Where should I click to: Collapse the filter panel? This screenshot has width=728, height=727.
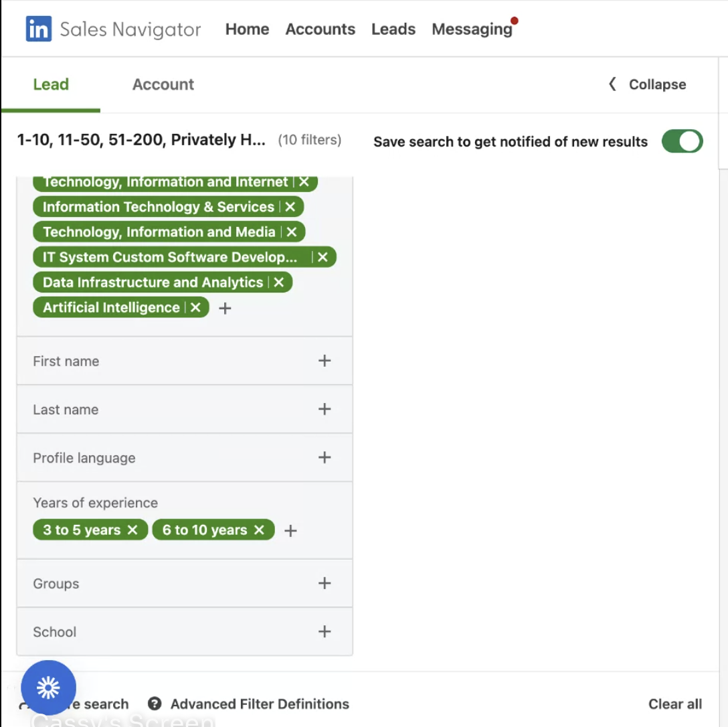tap(647, 84)
